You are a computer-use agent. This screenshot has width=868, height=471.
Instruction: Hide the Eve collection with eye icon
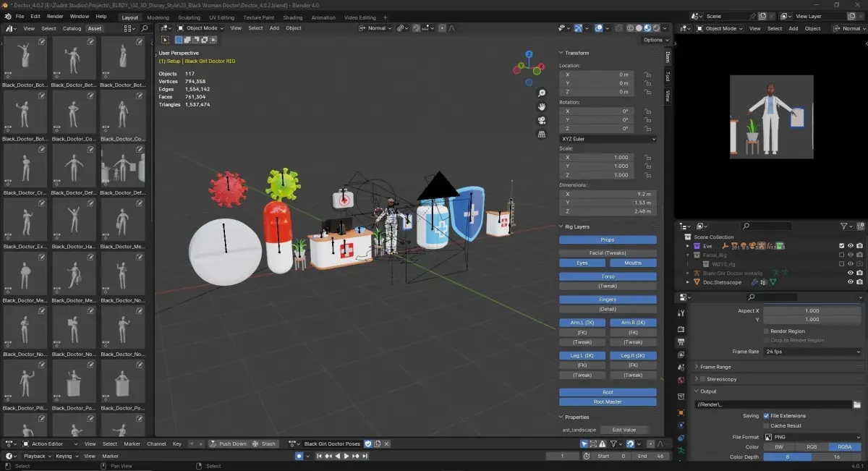click(x=851, y=246)
